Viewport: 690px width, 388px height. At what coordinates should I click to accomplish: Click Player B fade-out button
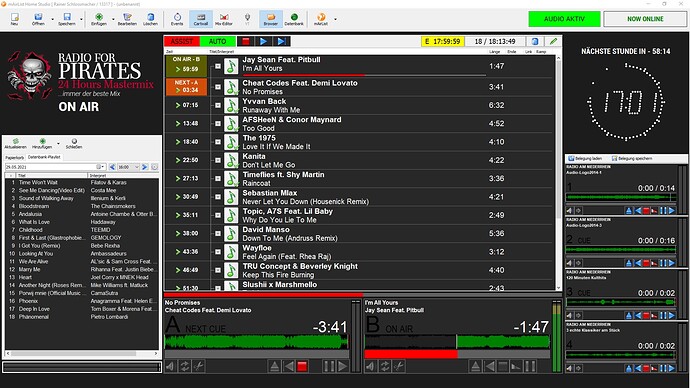(517, 366)
